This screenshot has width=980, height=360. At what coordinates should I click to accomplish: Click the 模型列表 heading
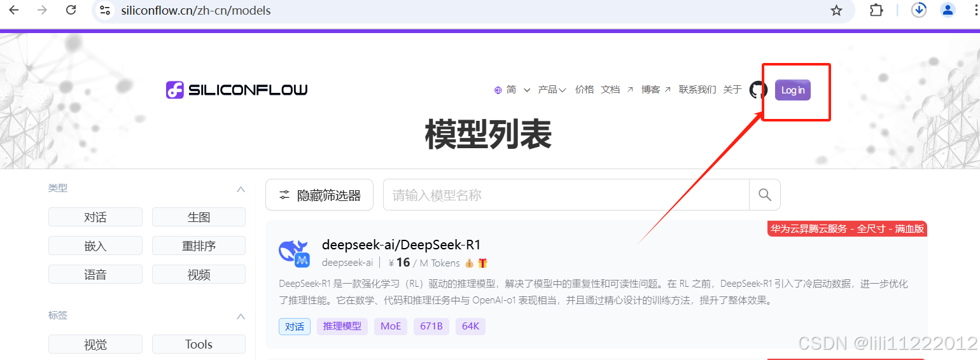click(x=488, y=135)
